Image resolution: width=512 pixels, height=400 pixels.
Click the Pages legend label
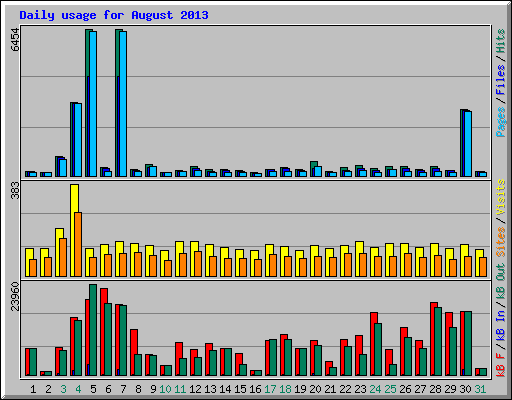500,122
